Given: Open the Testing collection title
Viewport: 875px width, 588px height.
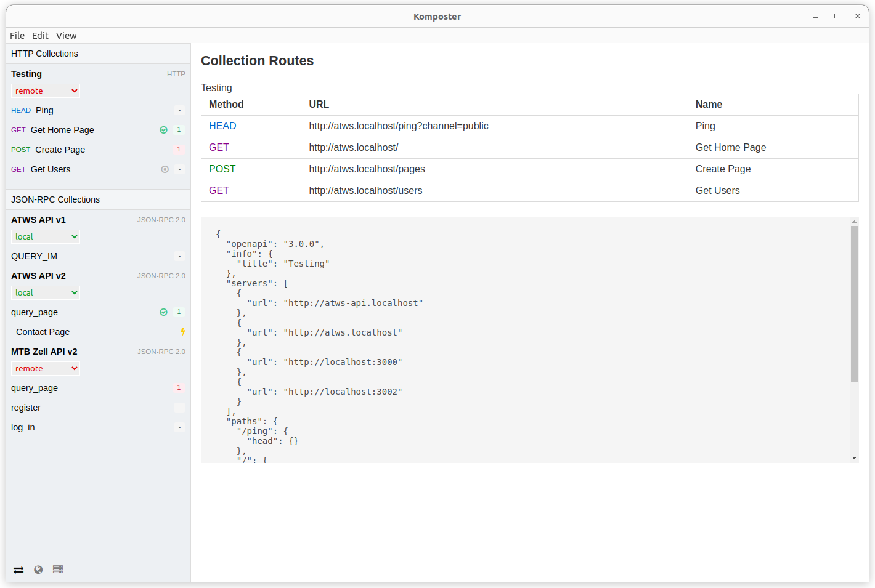Looking at the screenshot, I should click(26, 74).
